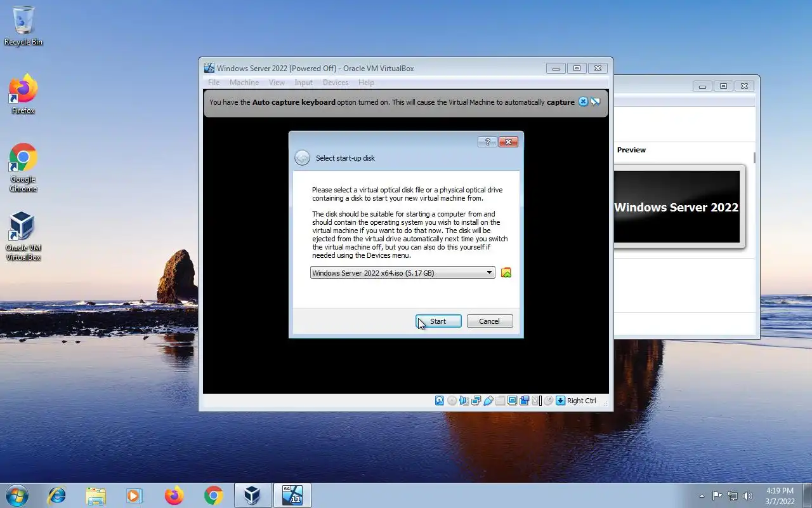This screenshot has height=508, width=812.
Task: Click the recording indicator icon
Action: pyautogui.click(x=524, y=401)
